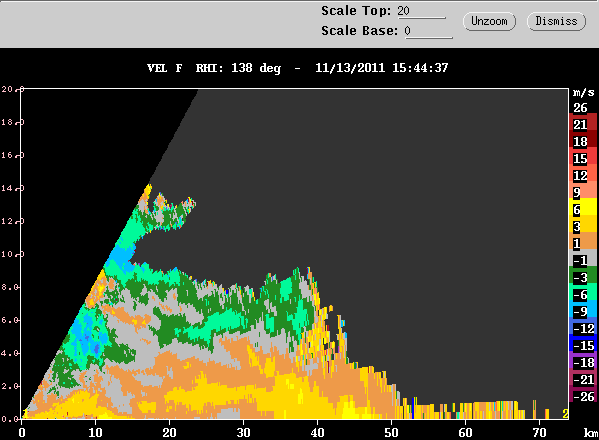This screenshot has height=440, width=599.
Task: Focus the Scale Top input field
Action: click(421, 11)
